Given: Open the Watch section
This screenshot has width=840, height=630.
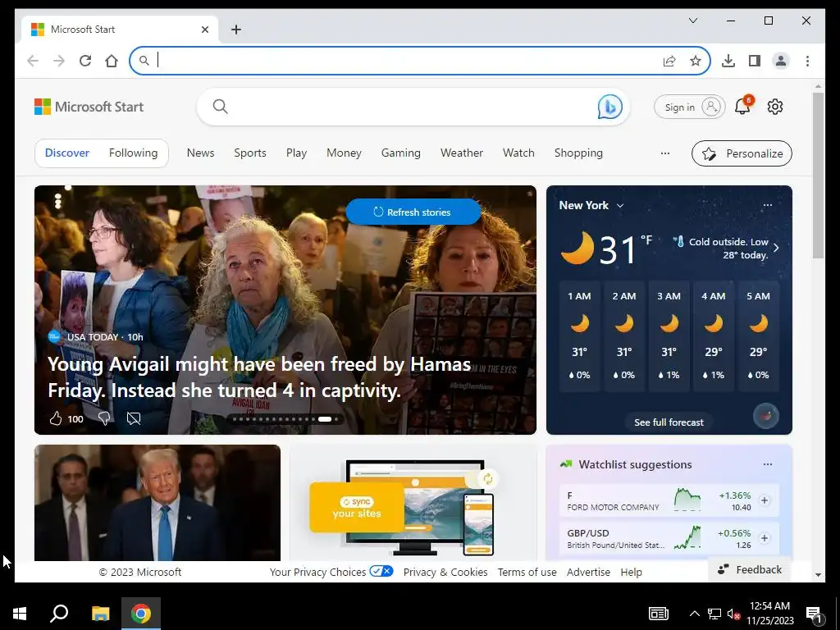Looking at the screenshot, I should (518, 153).
